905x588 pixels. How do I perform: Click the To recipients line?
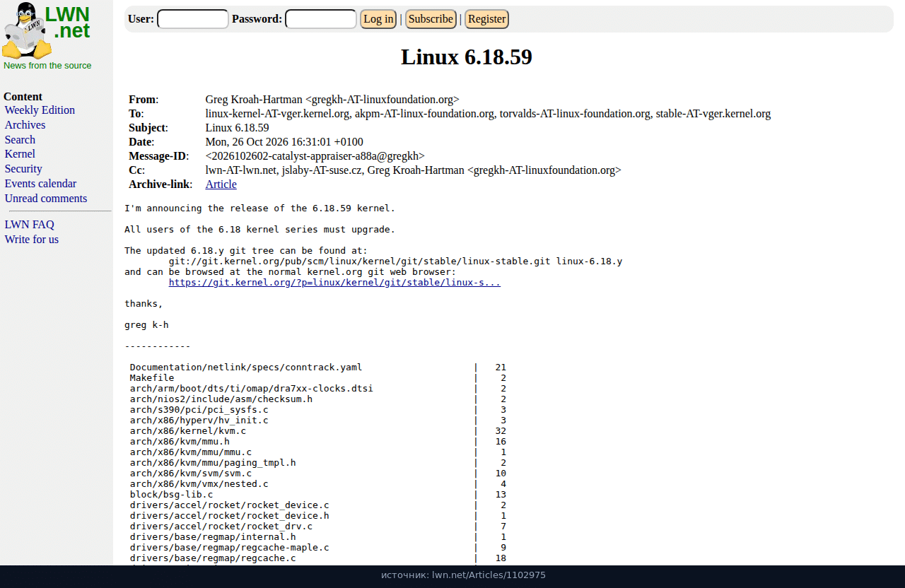[488, 114]
